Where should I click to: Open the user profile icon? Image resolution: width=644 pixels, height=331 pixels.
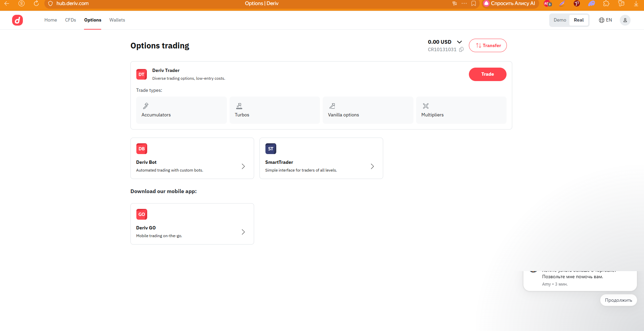point(625,20)
